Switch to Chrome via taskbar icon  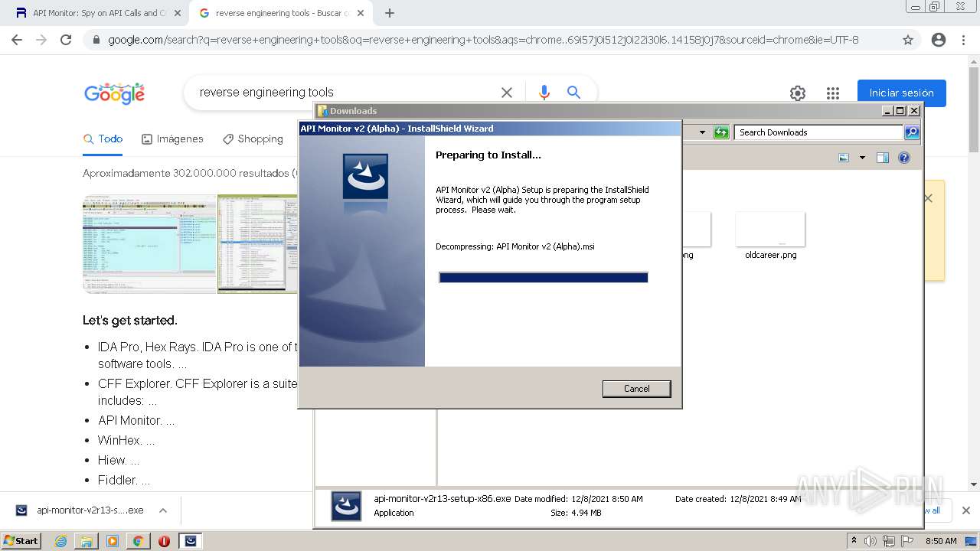click(138, 541)
